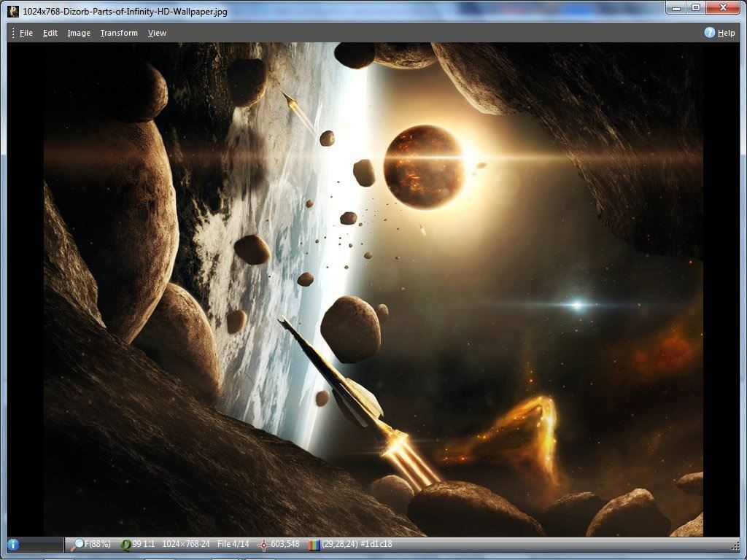Image resolution: width=747 pixels, height=560 pixels.
Task: Click the RGB color bars icon
Action: click(x=314, y=545)
